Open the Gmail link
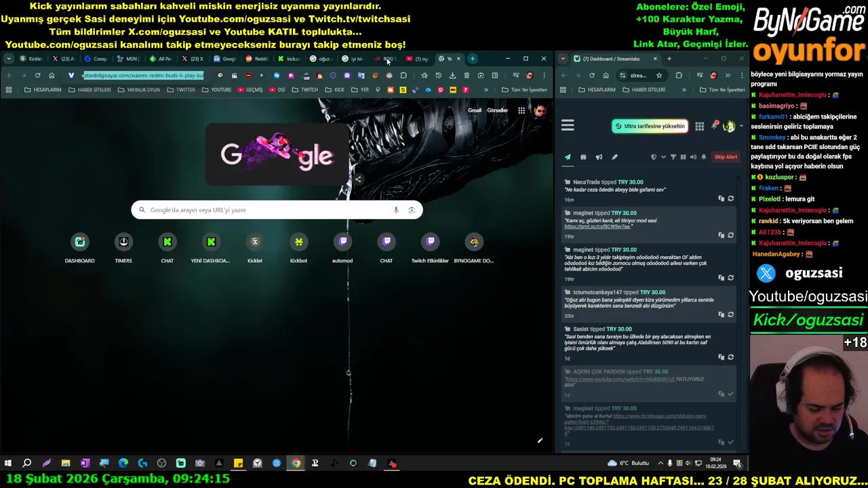This screenshot has height=488, width=868. click(x=475, y=110)
